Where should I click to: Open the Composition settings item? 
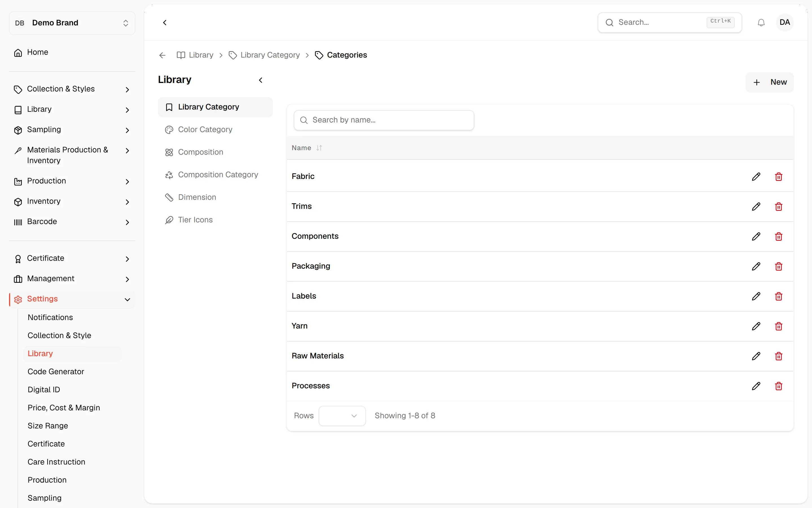point(215,152)
